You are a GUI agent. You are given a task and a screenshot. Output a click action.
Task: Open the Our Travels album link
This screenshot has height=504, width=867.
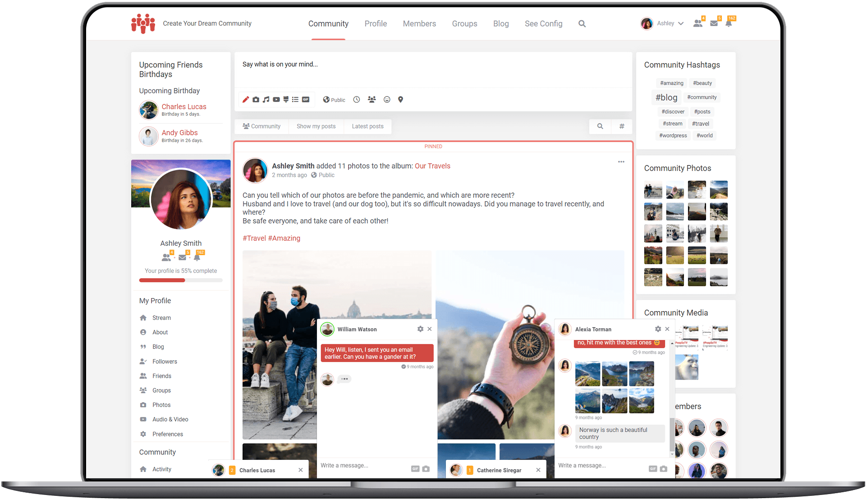tap(432, 166)
